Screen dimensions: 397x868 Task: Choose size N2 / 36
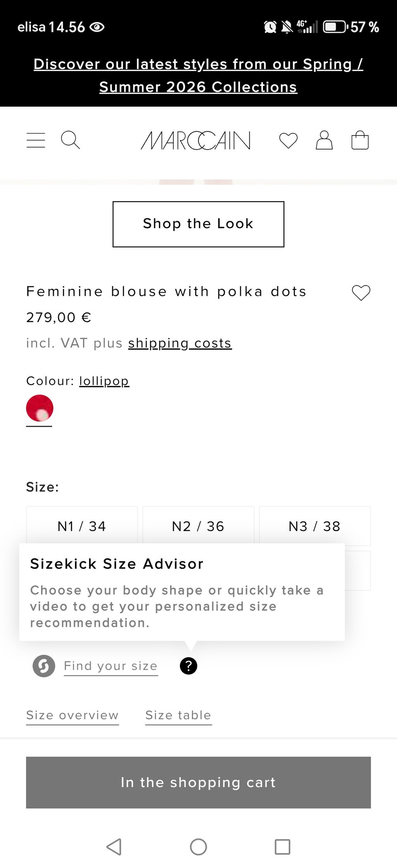[x=198, y=526]
